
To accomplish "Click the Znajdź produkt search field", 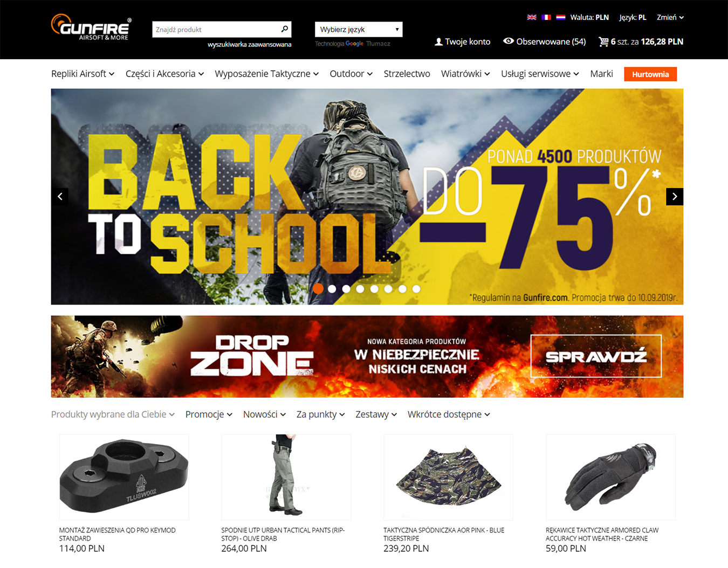I will point(216,29).
